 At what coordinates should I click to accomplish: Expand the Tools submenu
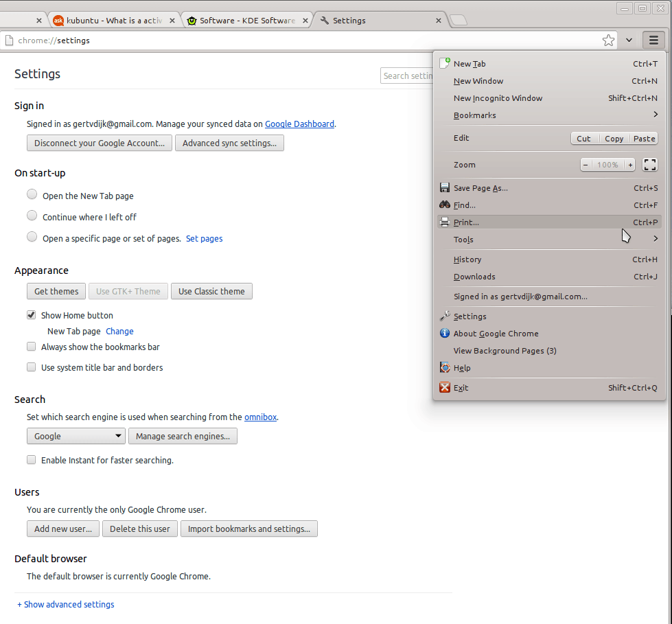click(549, 239)
